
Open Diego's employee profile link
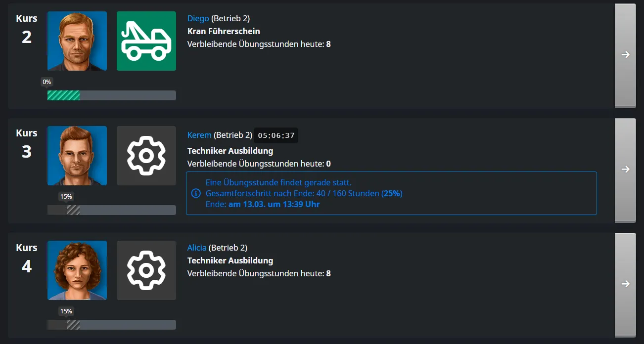pos(198,18)
